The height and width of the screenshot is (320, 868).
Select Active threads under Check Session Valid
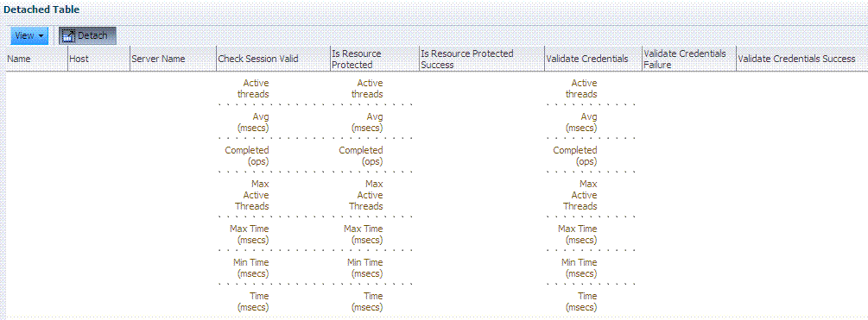[x=254, y=89]
